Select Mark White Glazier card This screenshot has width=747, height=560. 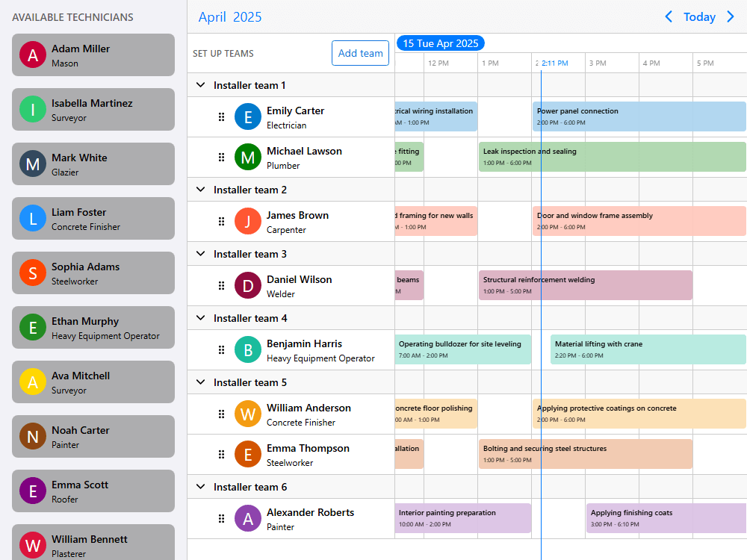tap(93, 164)
